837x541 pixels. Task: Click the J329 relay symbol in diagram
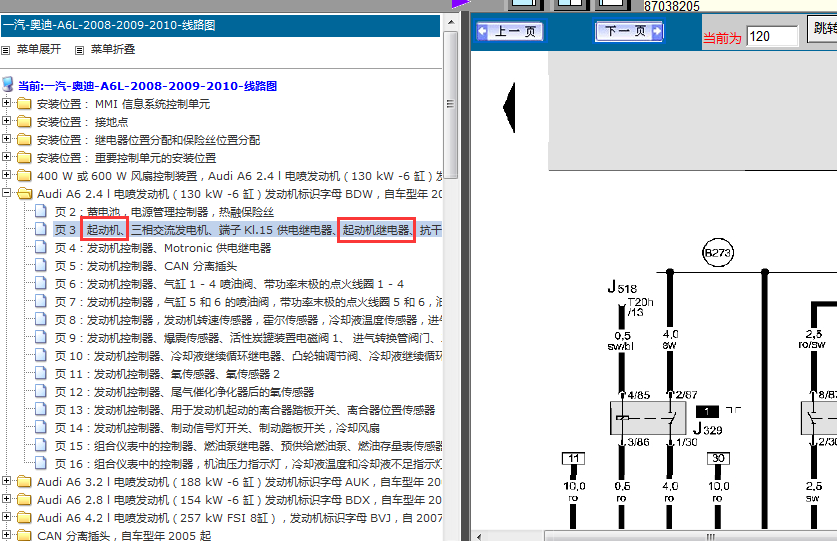coord(648,418)
